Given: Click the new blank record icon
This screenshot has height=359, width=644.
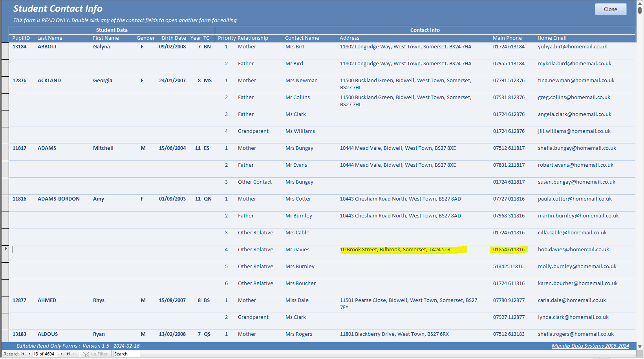Looking at the screenshot, I should [74, 354].
